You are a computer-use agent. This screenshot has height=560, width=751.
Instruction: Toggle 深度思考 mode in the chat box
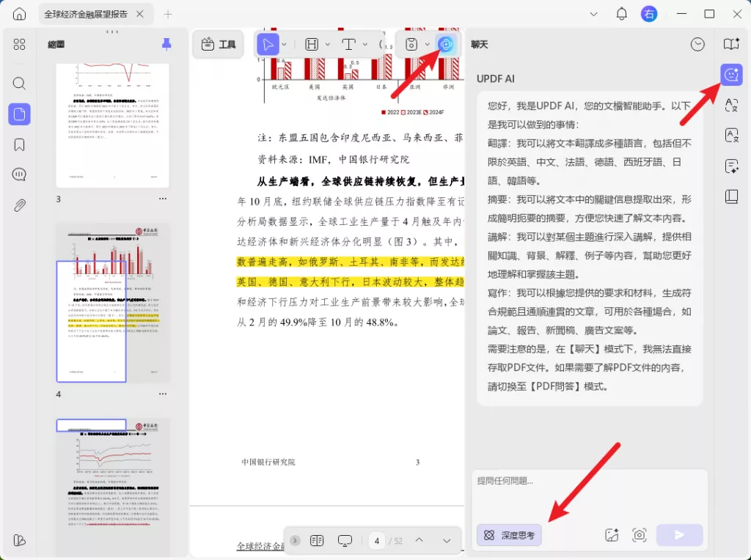pyautogui.click(x=508, y=535)
